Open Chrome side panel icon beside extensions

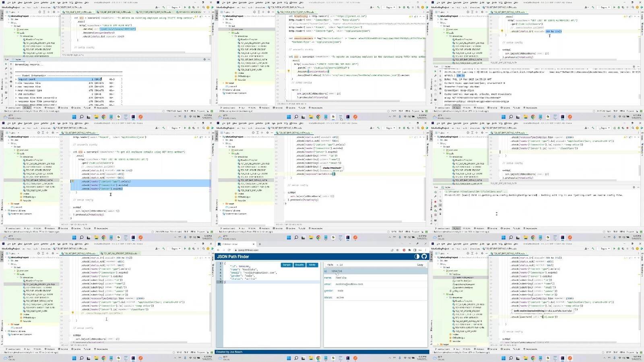pyautogui.click(x=415, y=250)
